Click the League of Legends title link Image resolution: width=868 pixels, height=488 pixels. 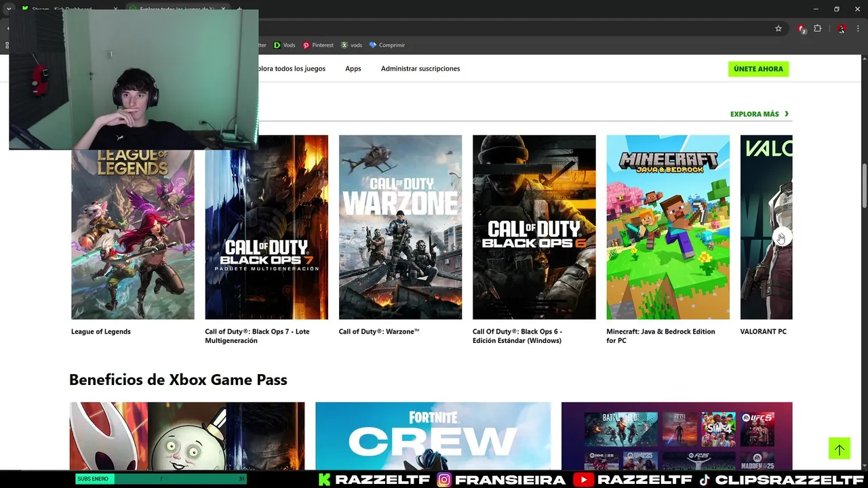point(101,331)
